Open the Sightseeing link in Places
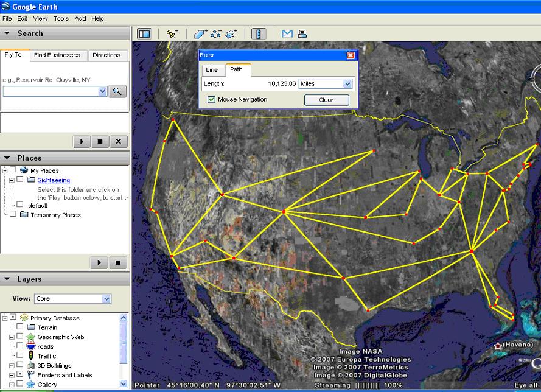This screenshot has width=541, height=392. 54,180
